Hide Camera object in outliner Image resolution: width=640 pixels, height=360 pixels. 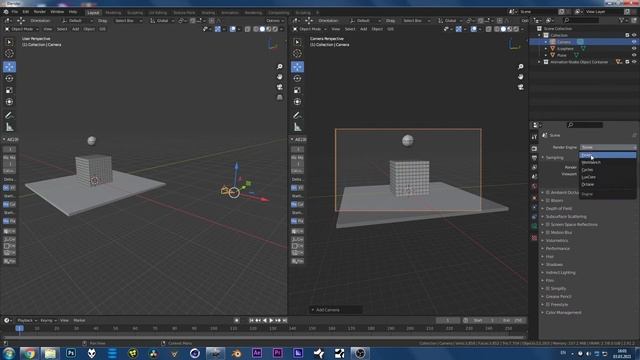pos(634,42)
